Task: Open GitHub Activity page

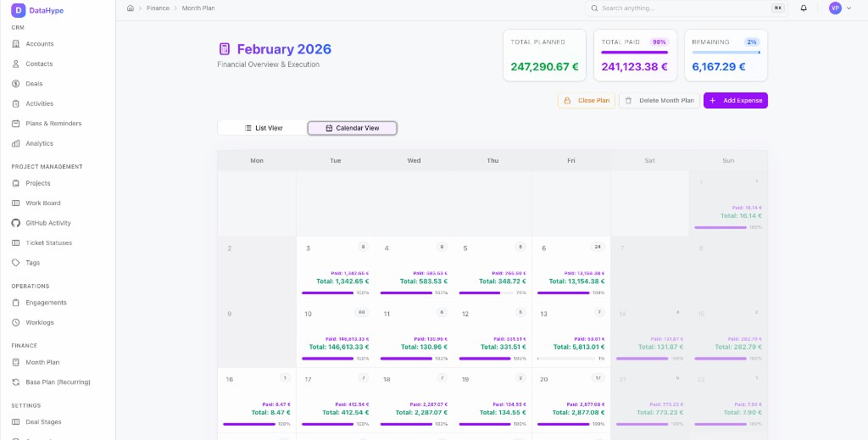Action: point(58,223)
